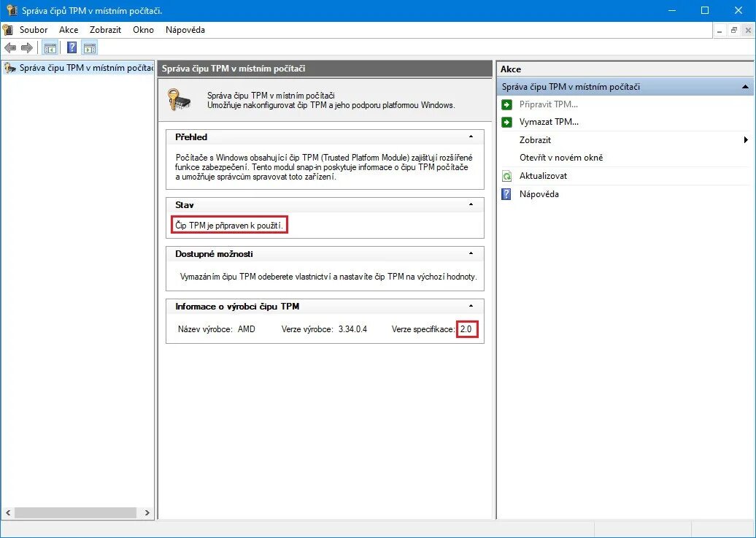This screenshot has height=538, width=756.
Task: Show the action pane via its toolbar icon
Action: click(90, 47)
